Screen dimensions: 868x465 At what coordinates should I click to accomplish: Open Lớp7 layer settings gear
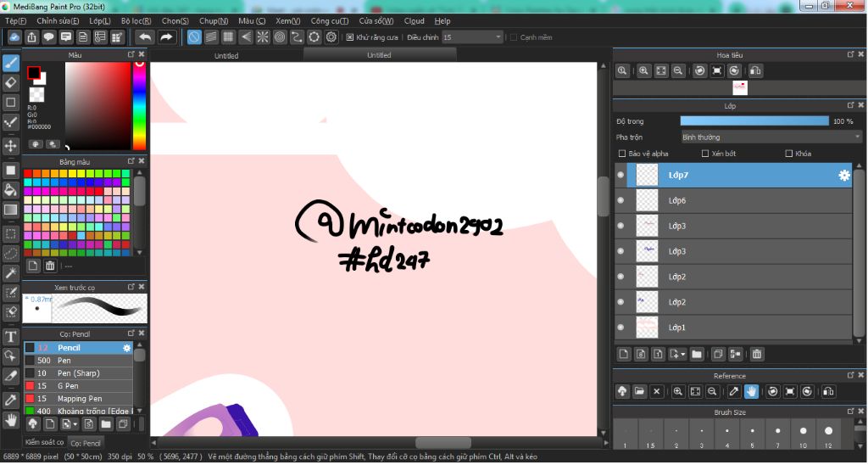843,175
